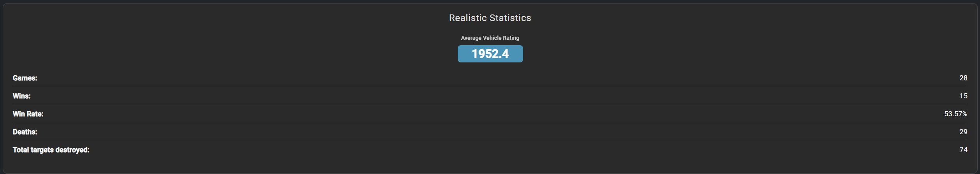Click the divider line below the Deaths row
980x174 pixels.
point(490,140)
